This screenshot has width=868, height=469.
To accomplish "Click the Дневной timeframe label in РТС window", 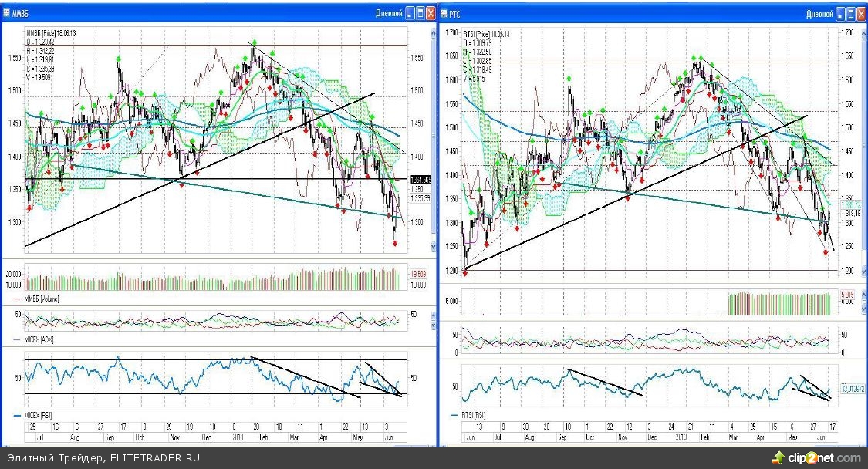I will click(820, 13).
